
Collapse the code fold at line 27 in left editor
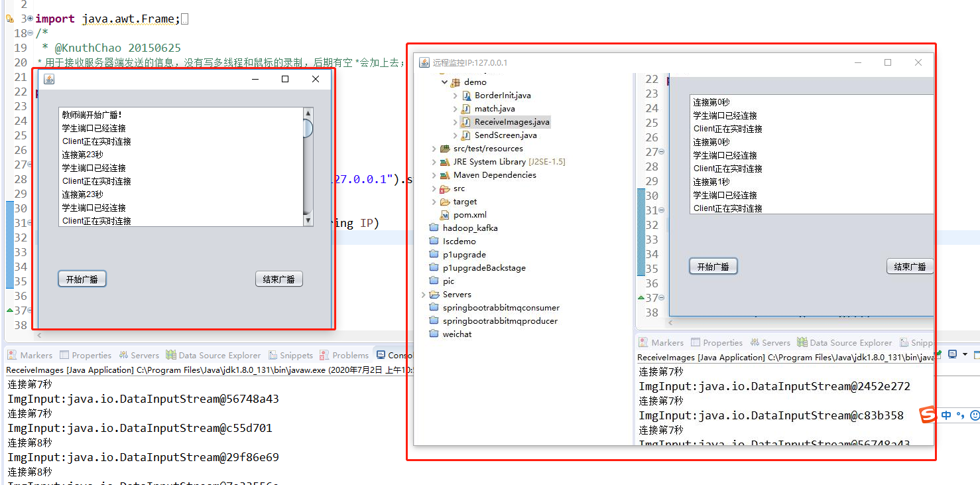pyautogui.click(x=30, y=165)
